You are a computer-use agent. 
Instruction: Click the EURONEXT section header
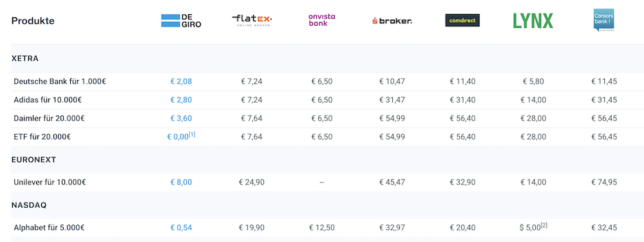tap(33, 159)
